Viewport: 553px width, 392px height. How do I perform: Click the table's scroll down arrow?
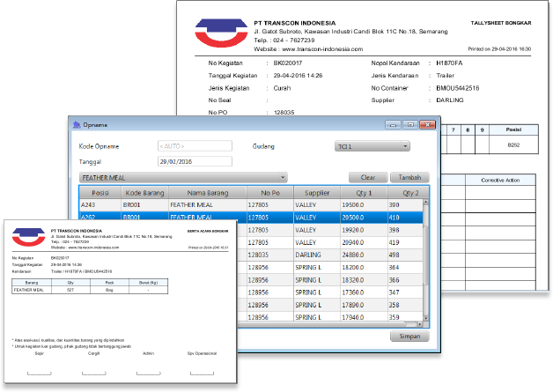click(425, 318)
